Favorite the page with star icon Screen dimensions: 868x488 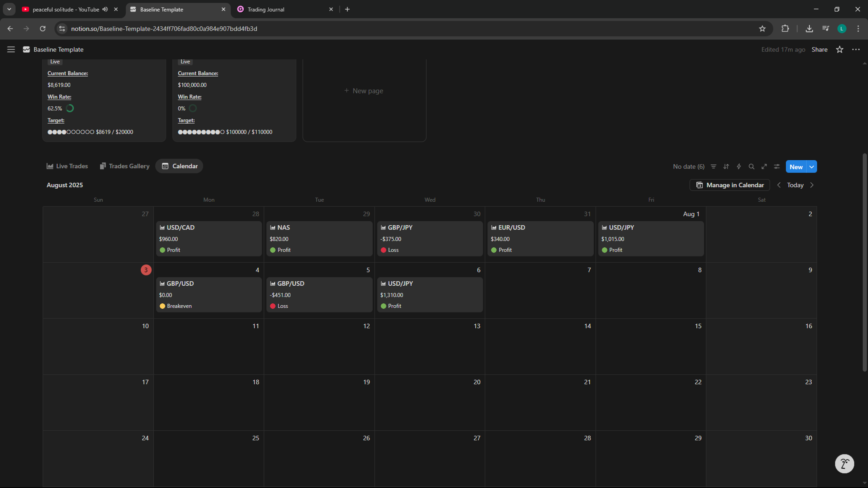(x=840, y=49)
